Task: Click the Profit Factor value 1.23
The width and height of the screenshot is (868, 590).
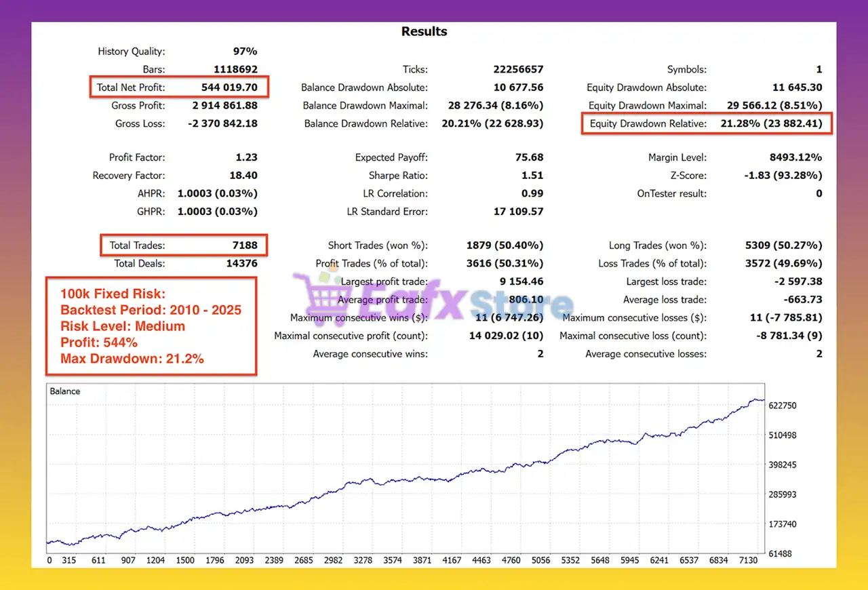Action: tap(246, 157)
